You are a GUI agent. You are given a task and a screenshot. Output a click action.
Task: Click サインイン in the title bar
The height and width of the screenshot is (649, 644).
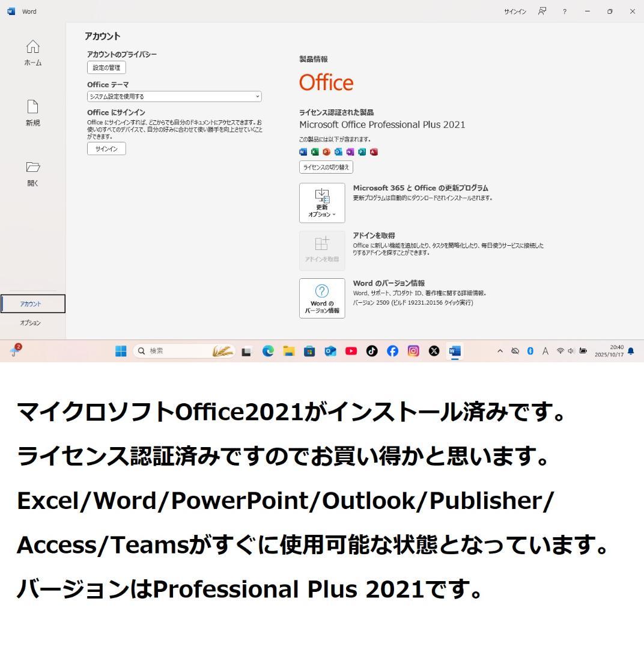[x=515, y=11]
